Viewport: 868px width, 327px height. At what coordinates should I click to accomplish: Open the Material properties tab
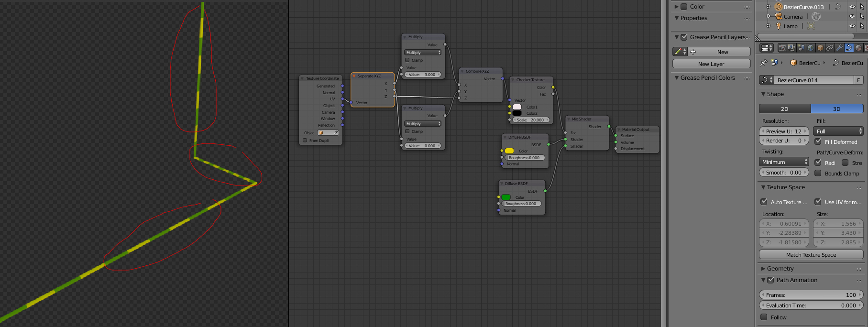pos(858,48)
